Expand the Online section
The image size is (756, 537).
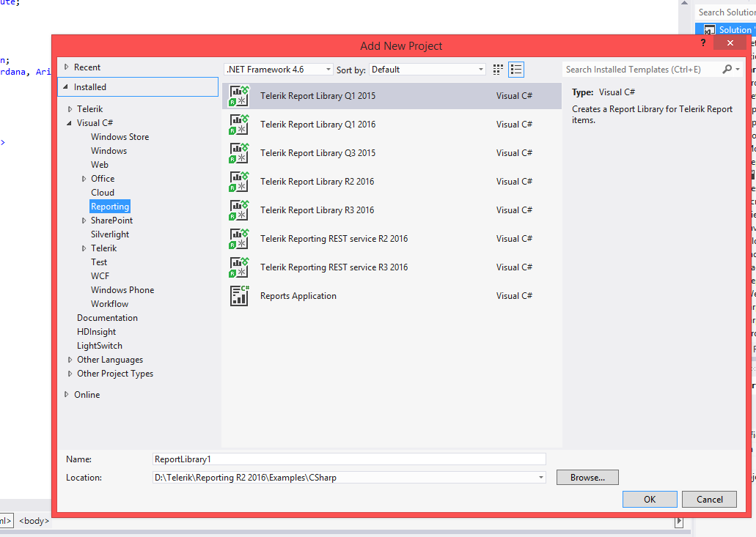67,394
